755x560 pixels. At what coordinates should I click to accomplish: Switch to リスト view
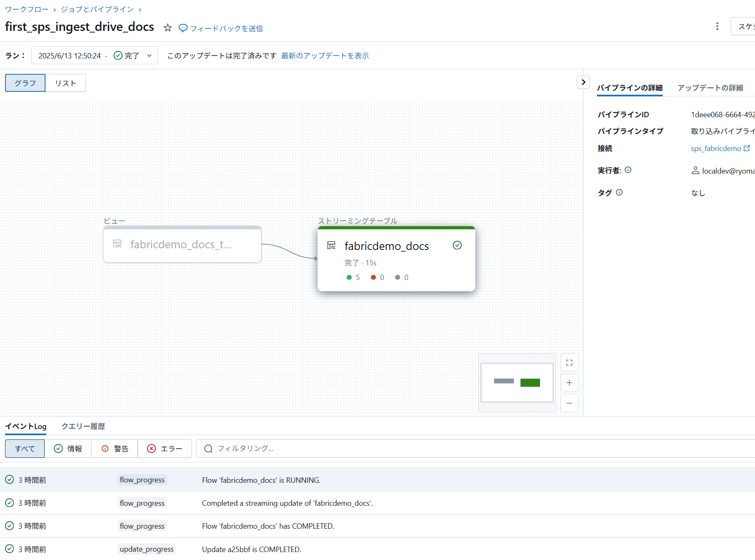(66, 83)
